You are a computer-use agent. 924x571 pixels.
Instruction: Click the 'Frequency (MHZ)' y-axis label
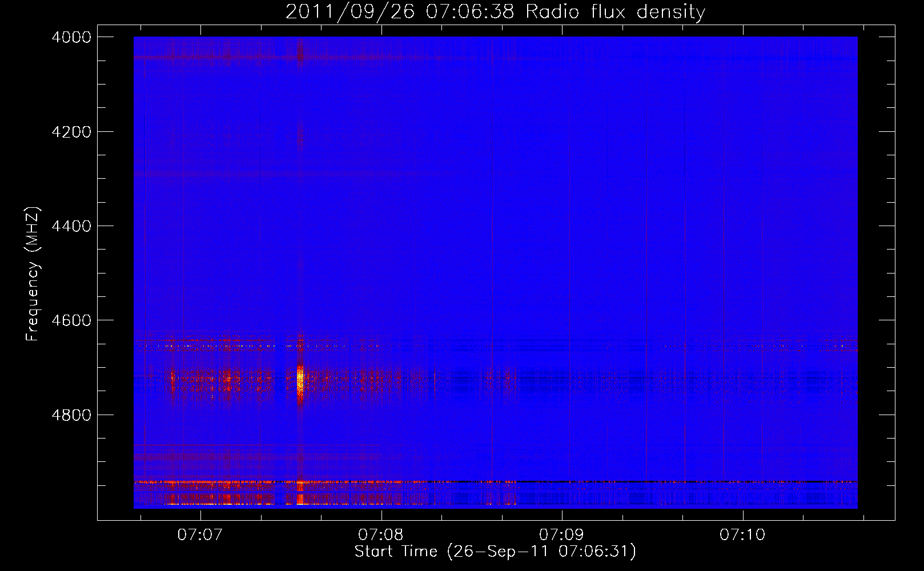pyautogui.click(x=33, y=274)
